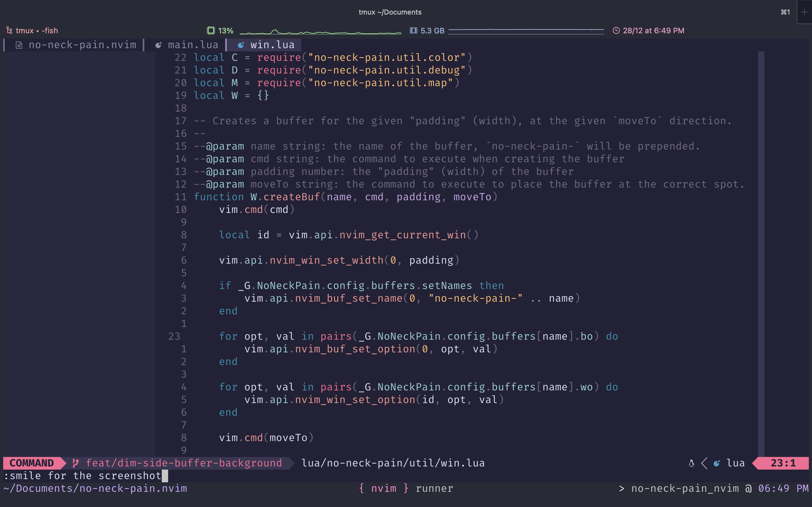
Task: Click the document icon on no-neck-pain.nvim tab
Action: click(x=19, y=45)
